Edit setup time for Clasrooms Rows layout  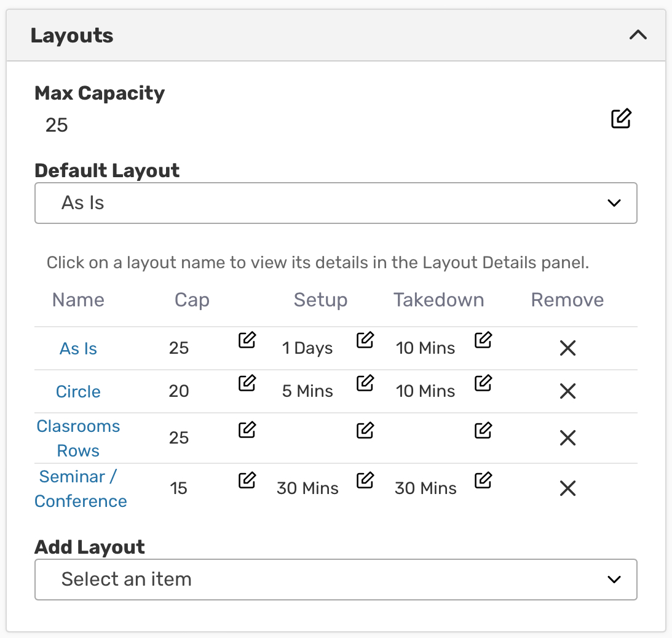[x=365, y=429]
